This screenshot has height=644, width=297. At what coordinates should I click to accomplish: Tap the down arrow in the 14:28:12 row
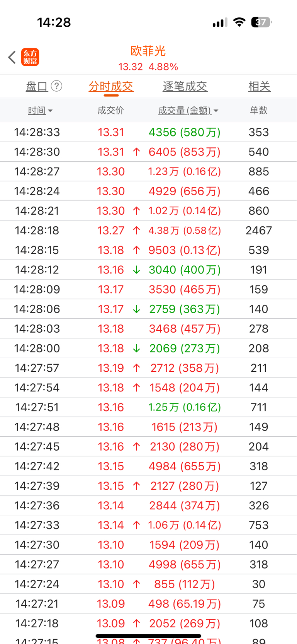[136, 270]
